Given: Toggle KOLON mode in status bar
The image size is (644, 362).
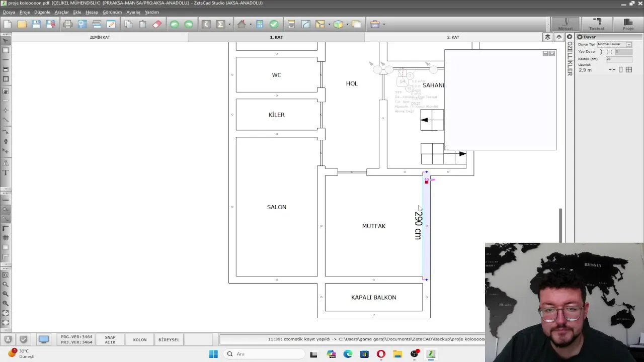Looking at the screenshot, I should (x=140, y=340).
